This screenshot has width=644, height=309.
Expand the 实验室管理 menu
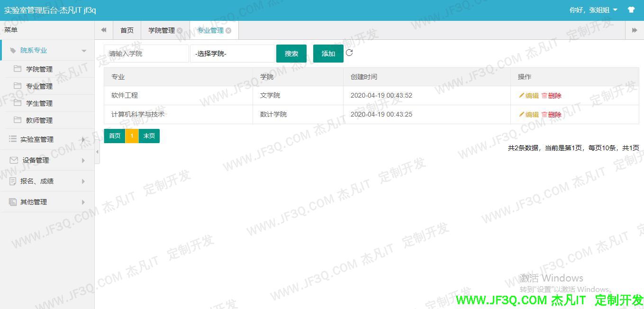pyautogui.click(x=47, y=139)
